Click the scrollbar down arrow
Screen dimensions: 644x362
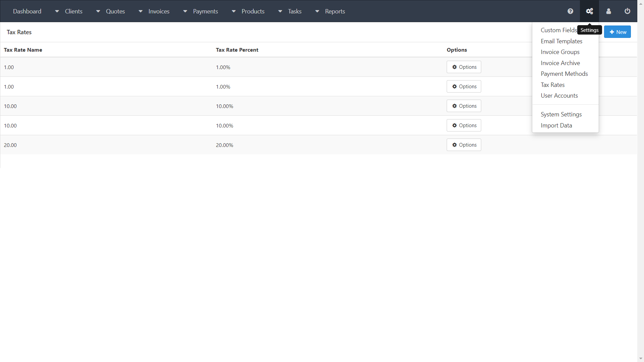pyautogui.click(x=640, y=359)
